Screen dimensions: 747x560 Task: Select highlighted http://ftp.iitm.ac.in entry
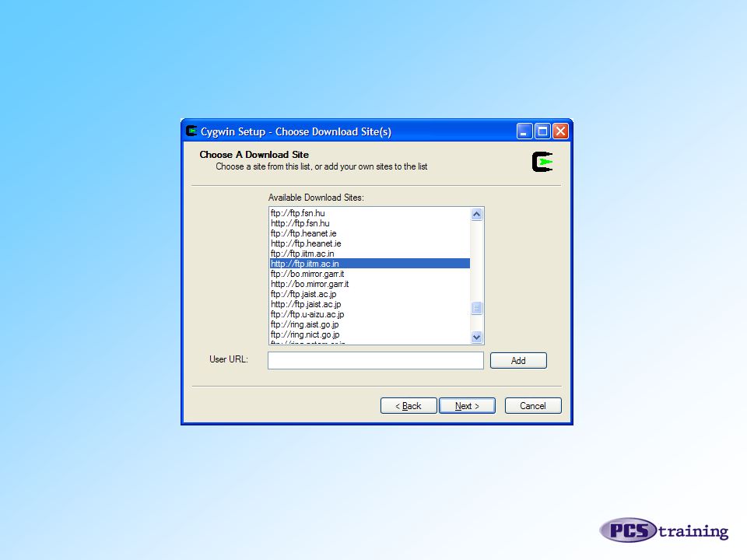(x=370, y=264)
